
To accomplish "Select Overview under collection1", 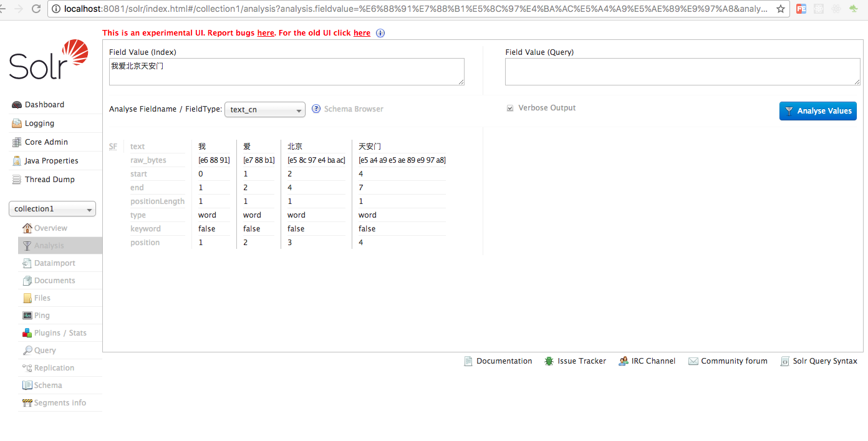I will [51, 228].
